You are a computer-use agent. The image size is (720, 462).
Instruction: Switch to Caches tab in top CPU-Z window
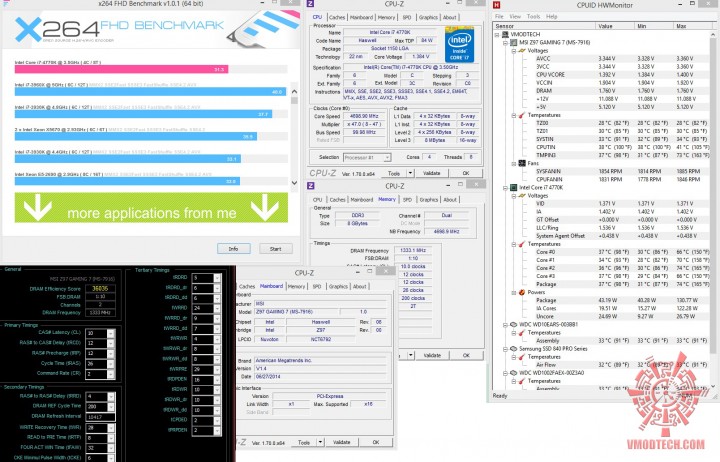point(337,17)
